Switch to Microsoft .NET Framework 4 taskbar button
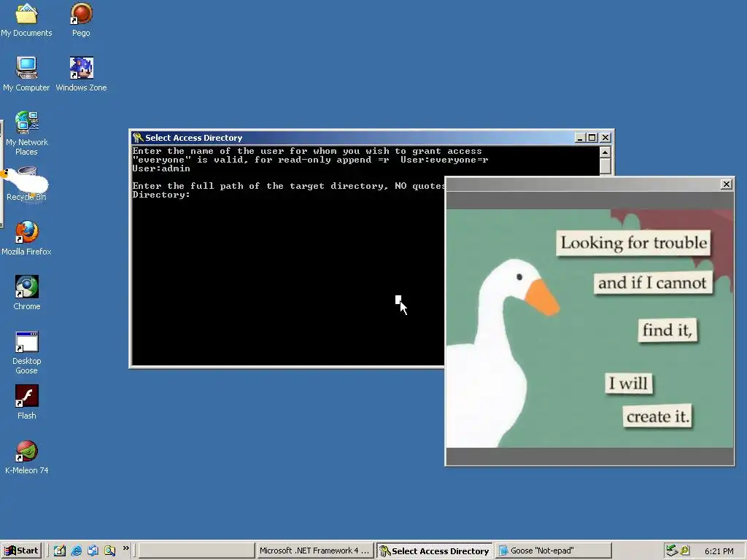This screenshot has width=747, height=560. (x=314, y=551)
